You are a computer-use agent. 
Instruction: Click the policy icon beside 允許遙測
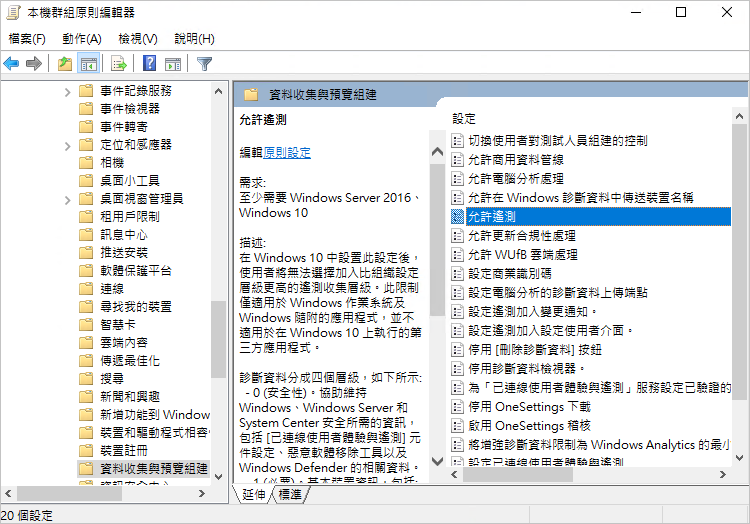(458, 217)
